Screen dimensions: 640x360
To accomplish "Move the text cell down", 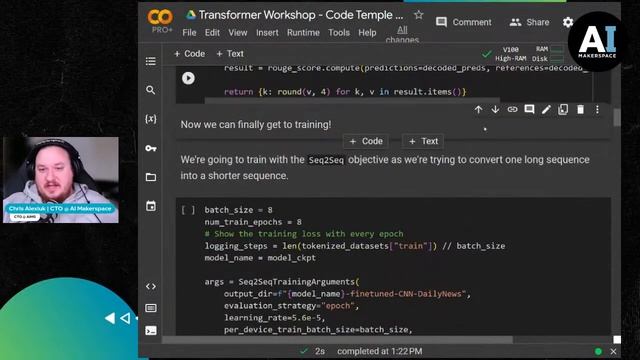I will [495, 109].
